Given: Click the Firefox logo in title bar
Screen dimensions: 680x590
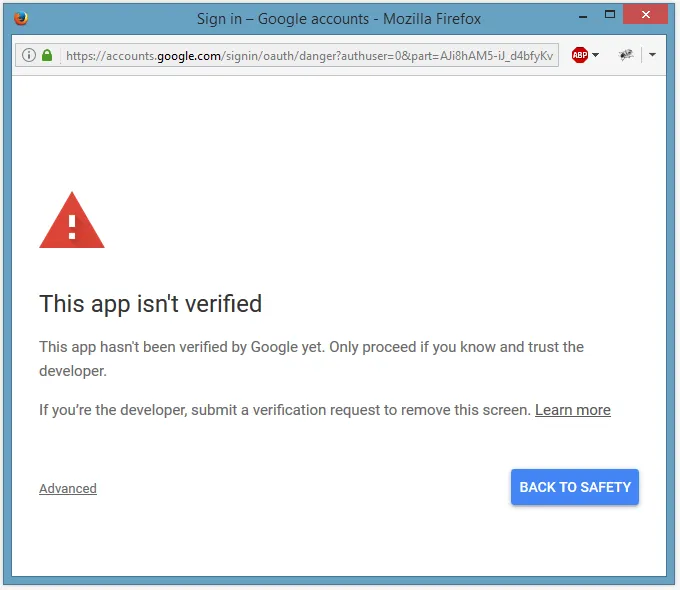Looking at the screenshot, I should [x=20, y=18].
